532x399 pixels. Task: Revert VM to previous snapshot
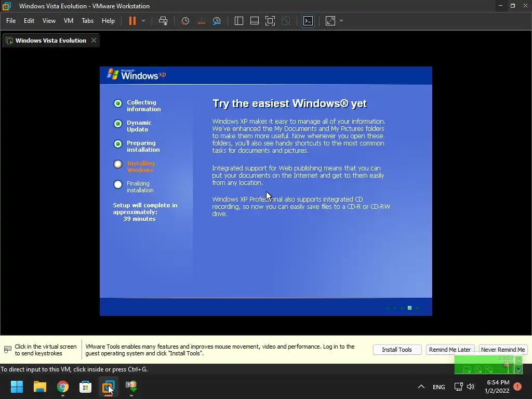pyautogui.click(x=201, y=21)
